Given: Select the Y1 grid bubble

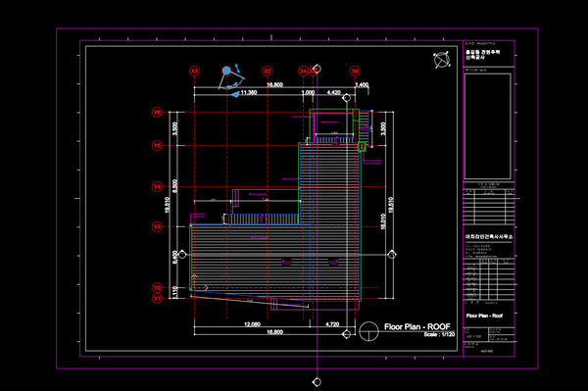Looking at the screenshot, I should pyautogui.click(x=157, y=299).
